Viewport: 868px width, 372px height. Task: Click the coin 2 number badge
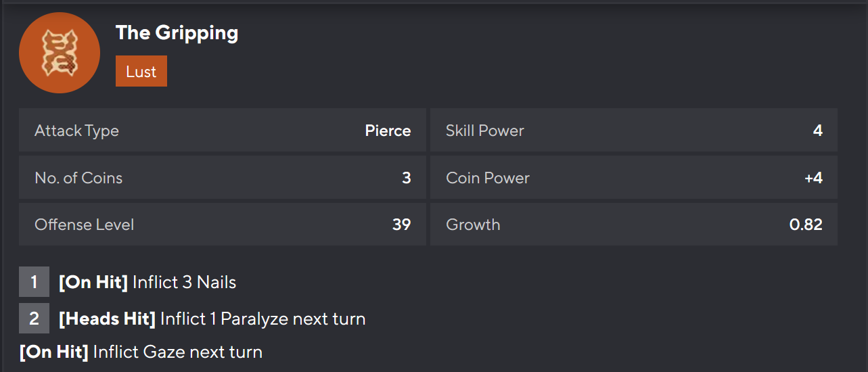34,318
